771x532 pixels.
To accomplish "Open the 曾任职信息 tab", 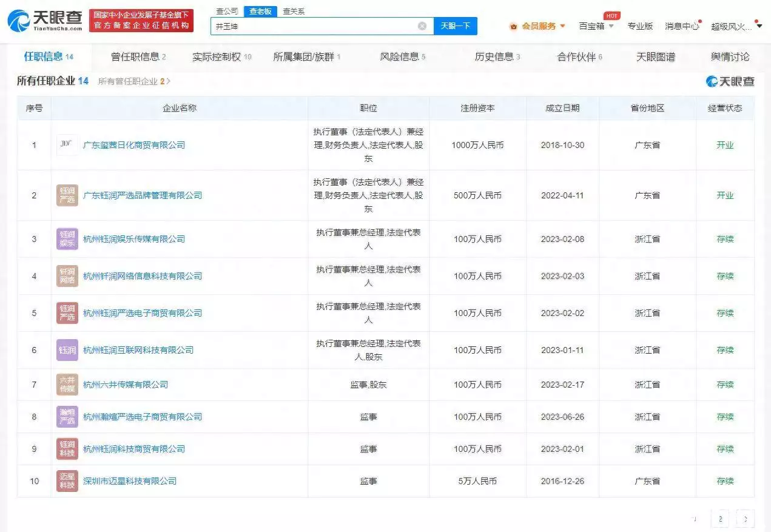I will 138,57.
